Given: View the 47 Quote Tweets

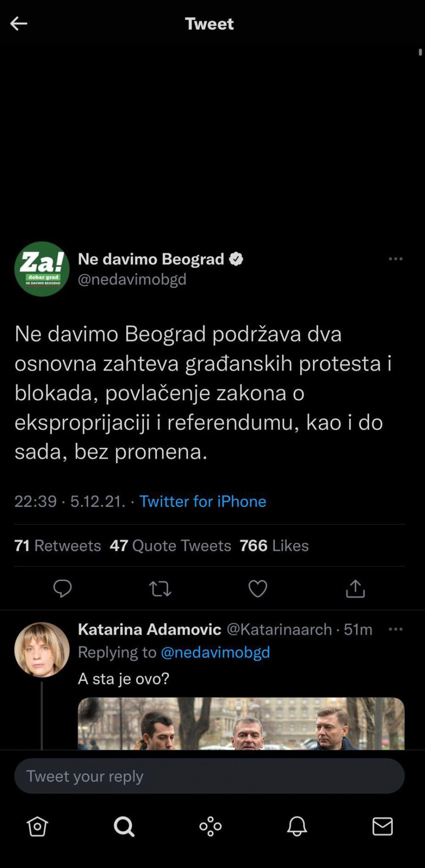Looking at the screenshot, I should point(171,546).
